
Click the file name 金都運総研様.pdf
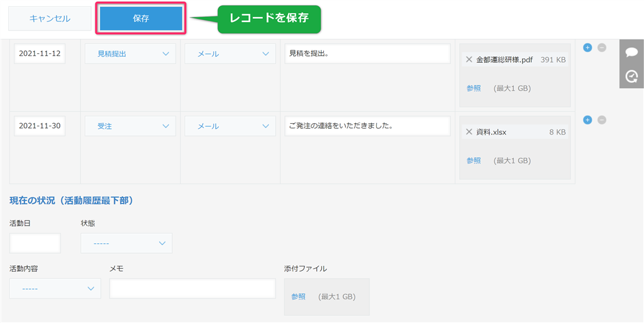[x=504, y=60]
